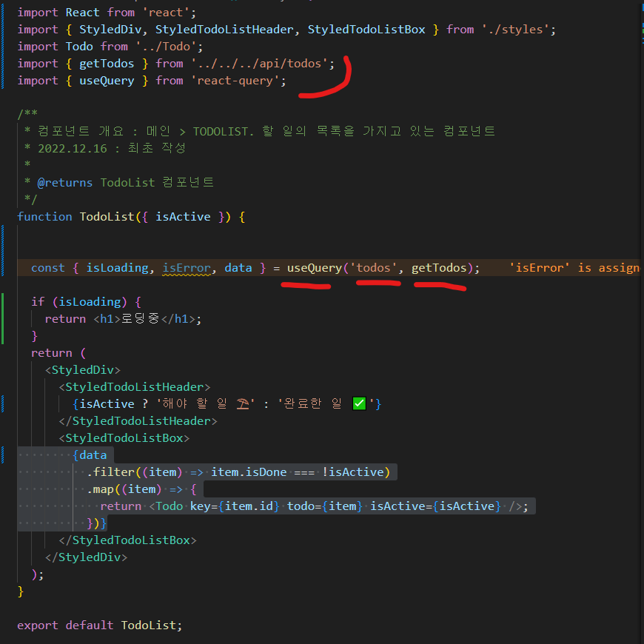Click the 'todos' query key string

click(373, 268)
